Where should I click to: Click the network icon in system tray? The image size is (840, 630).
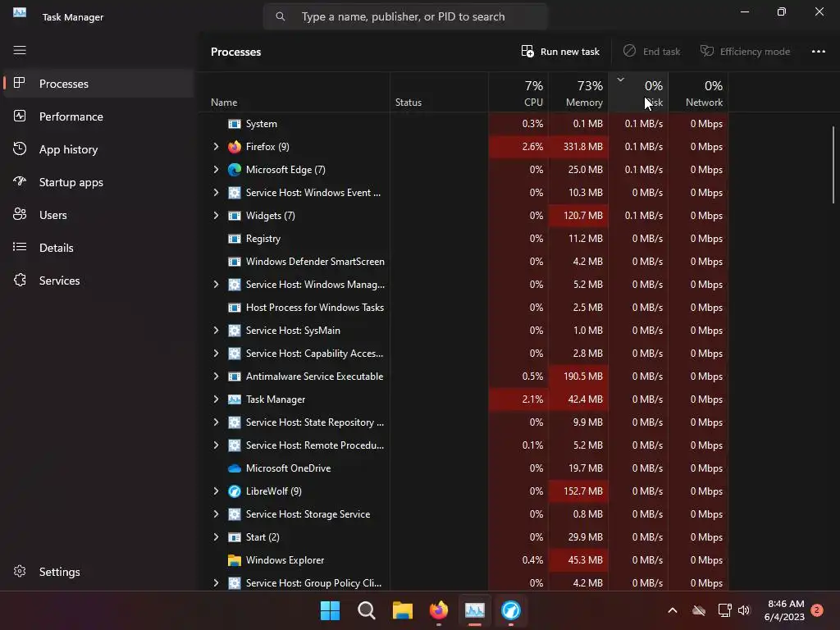coord(725,610)
